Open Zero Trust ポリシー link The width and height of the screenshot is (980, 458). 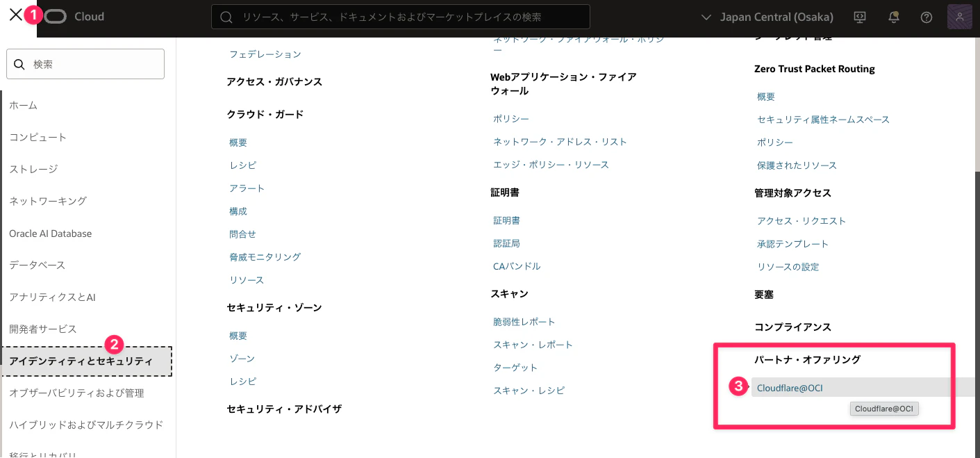coord(775,142)
